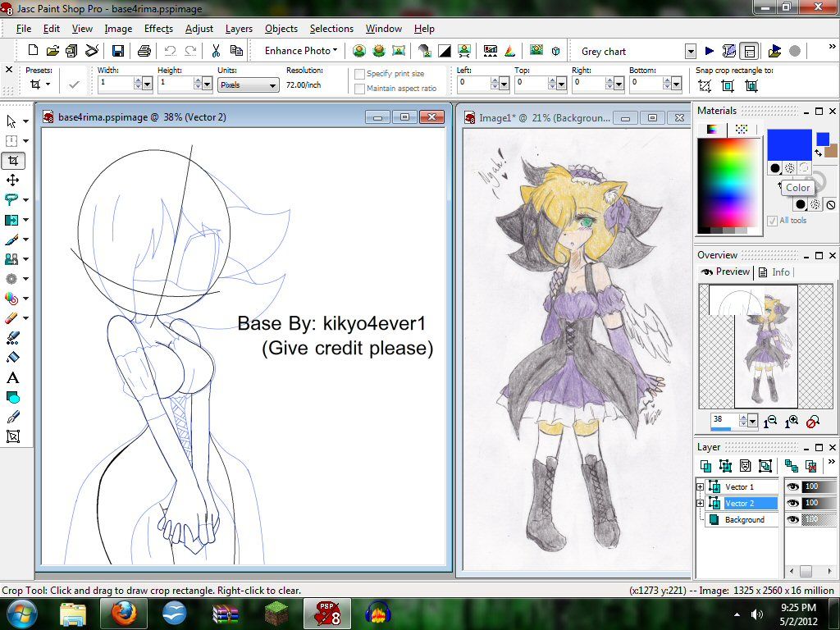Adjust the Vector 1 layer opacity slider
This screenshot has width=840, height=630.
pos(819,486)
